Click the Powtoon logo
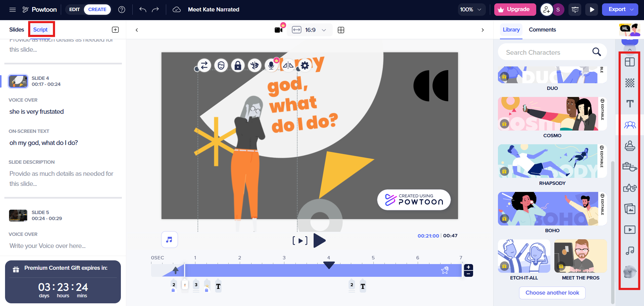The width and height of the screenshot is (644, 306). (40, 9)
